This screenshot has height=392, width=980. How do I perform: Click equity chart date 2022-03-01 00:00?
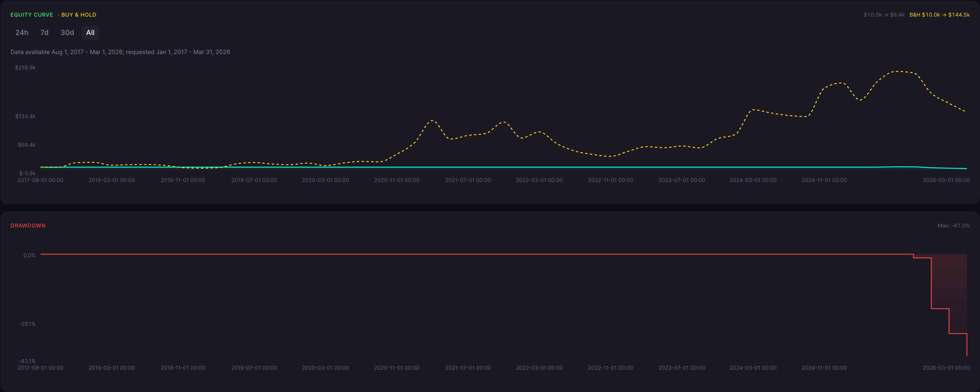coord(539,180)
